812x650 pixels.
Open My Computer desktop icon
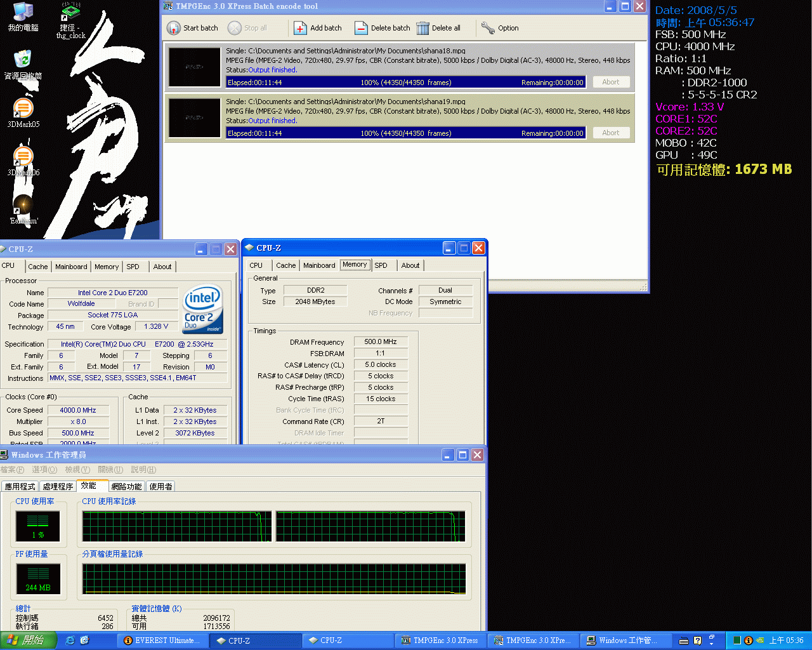click(x=23, y=17)
